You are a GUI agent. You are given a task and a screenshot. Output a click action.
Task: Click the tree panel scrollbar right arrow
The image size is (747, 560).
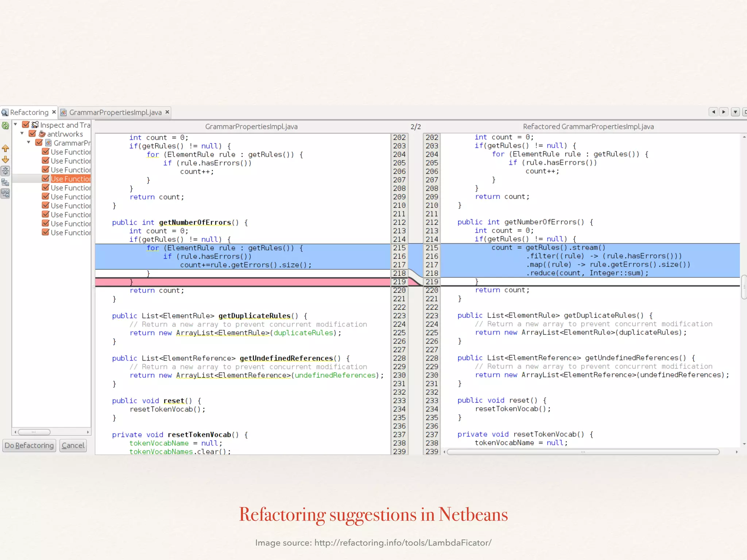88,432
